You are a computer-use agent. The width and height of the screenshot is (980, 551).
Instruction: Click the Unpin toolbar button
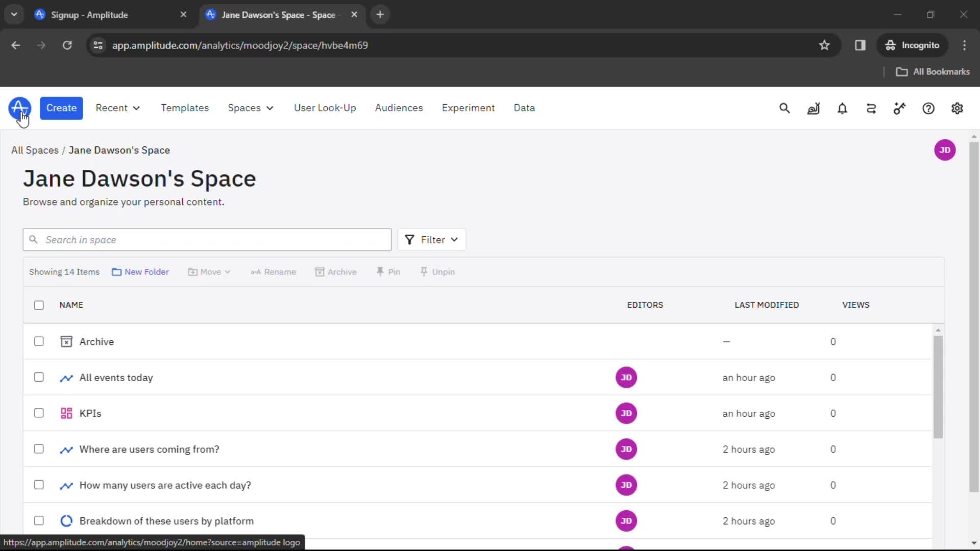pyautogui.click(x=437, y=272)
